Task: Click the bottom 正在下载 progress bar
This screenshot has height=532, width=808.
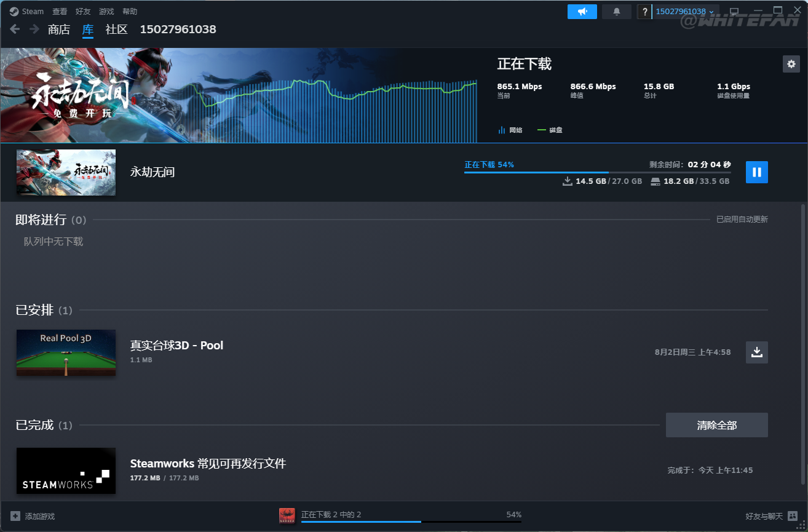Action: [x=411, y=522]
